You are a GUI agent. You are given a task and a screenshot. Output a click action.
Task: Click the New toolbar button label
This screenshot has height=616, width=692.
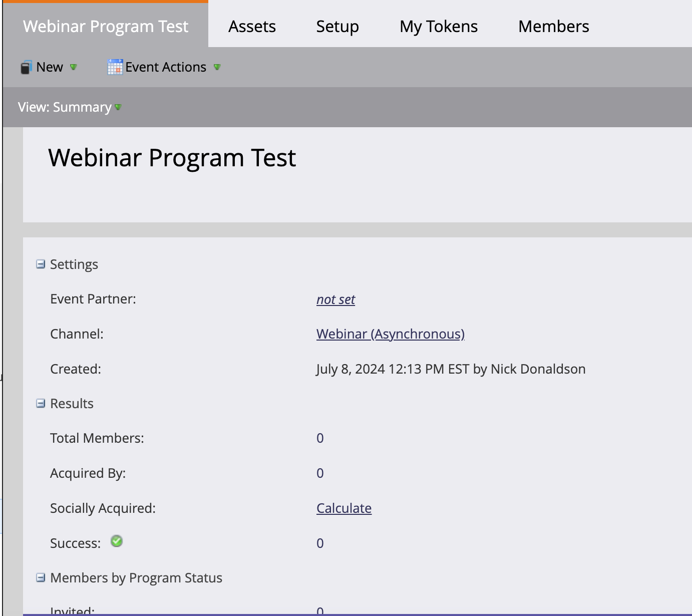click(50, 67)
